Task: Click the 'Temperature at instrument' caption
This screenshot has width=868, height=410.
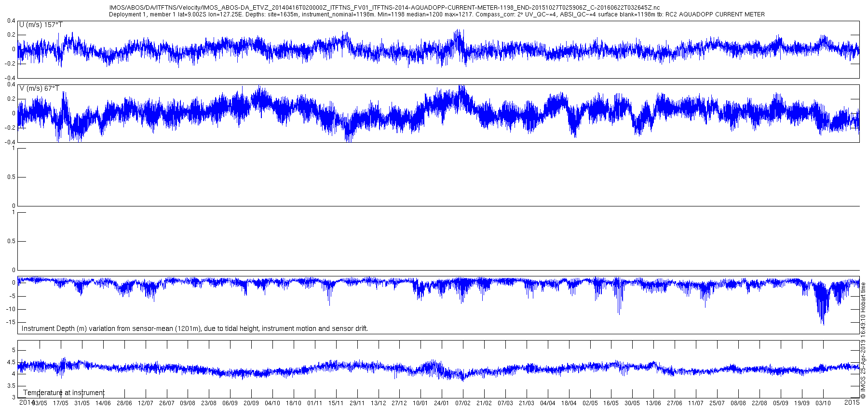Action: click(x=64, y=393)
